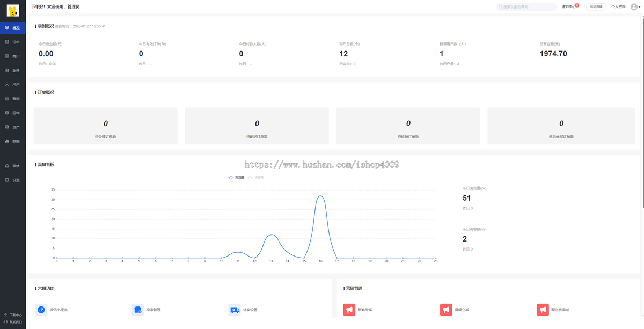Open the 概况 overview sidebar item
This screenshot has height=329, width=644.
pos(13,28)
